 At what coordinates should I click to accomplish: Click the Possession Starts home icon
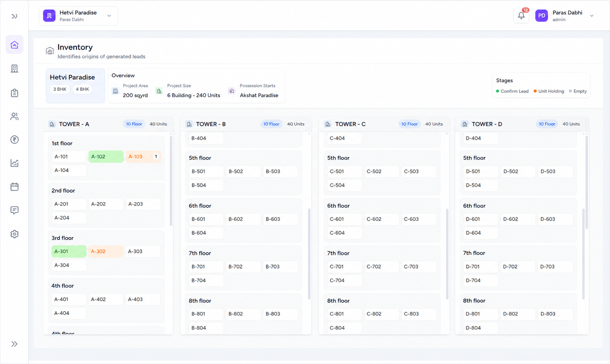point(232,91)
